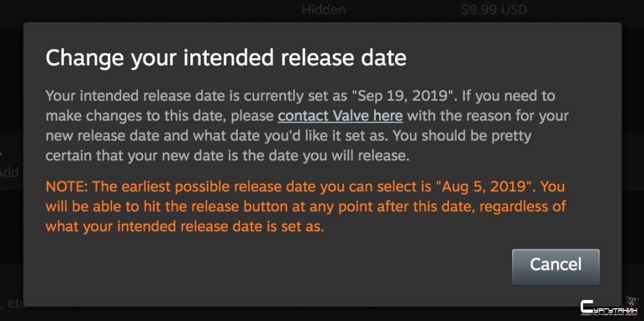This screenshot has width=644, height=321.
Task: Click 'what your intended release date is set as'
Action: (185, 226)
